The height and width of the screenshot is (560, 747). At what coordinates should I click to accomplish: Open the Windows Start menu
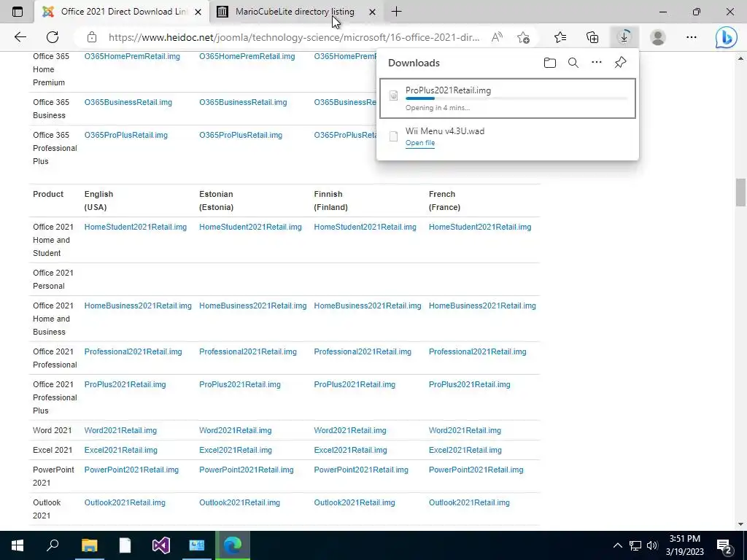click(18, 545)
